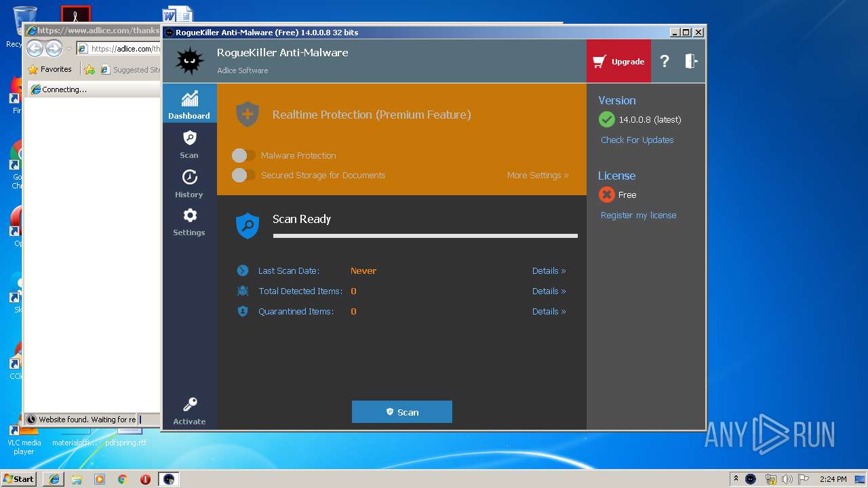The width and height of the screenshot is (868, 488).
Task: Click Check For Updates link
Action: (637, 140)
